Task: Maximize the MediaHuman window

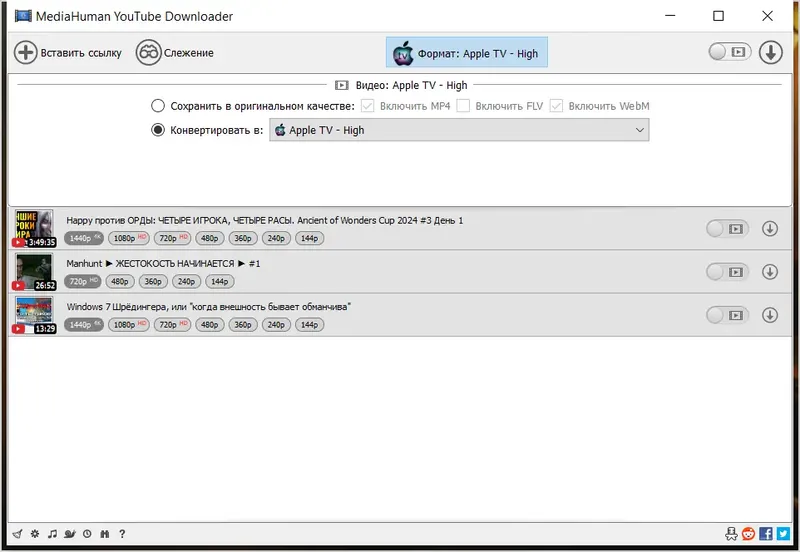Action: click(x=718, y=16)
